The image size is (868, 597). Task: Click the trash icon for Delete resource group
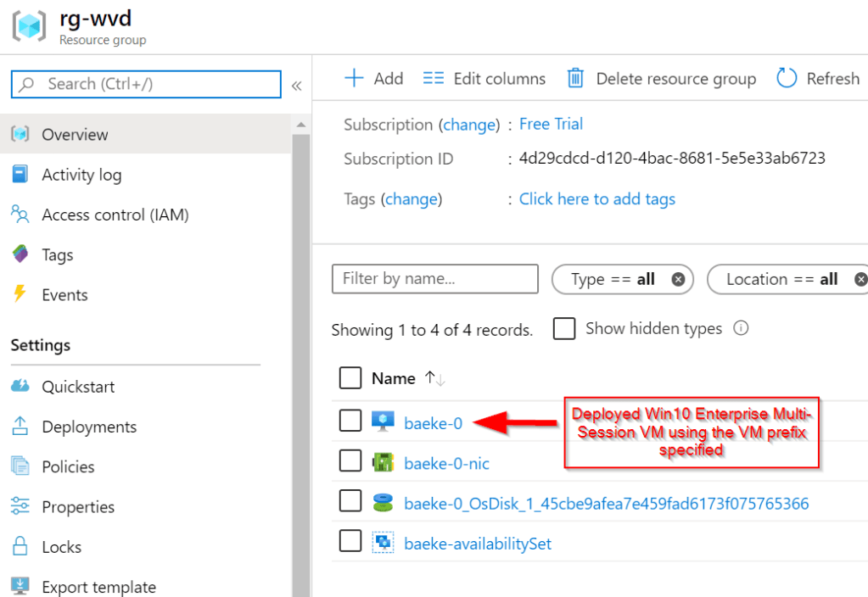575,79
